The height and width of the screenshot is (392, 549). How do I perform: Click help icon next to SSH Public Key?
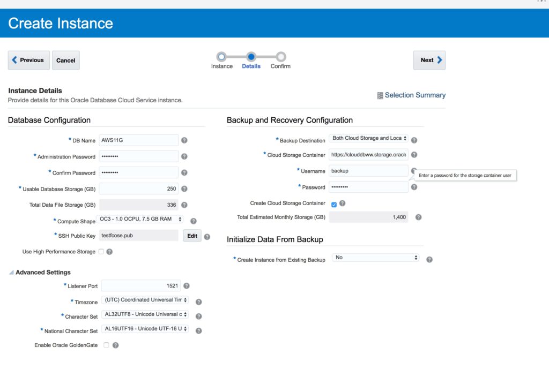207,237
